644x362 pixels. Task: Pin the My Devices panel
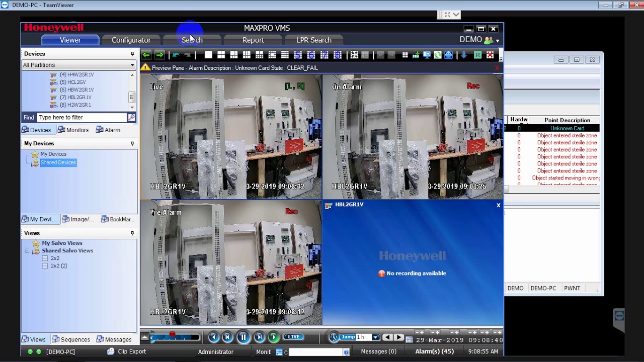click(132, 143)
